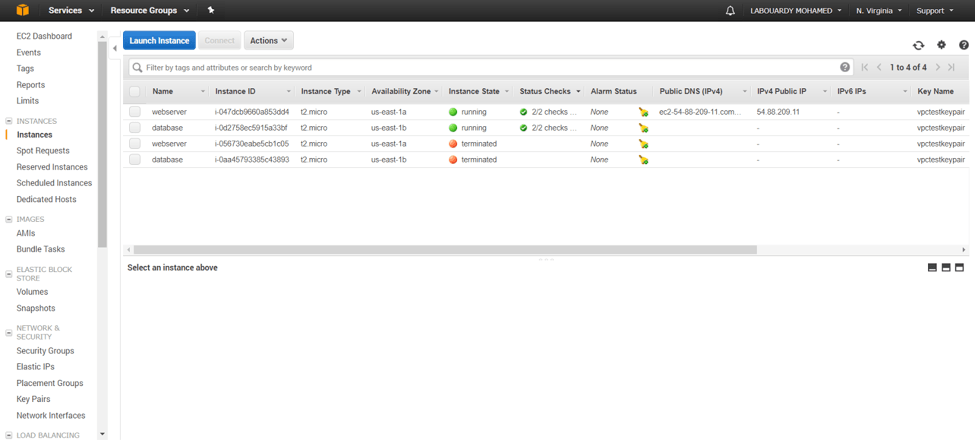Click the horizontal table scrollbar
Image resolution: width=975 pixels, height=443 pixels.
point(445,249)
